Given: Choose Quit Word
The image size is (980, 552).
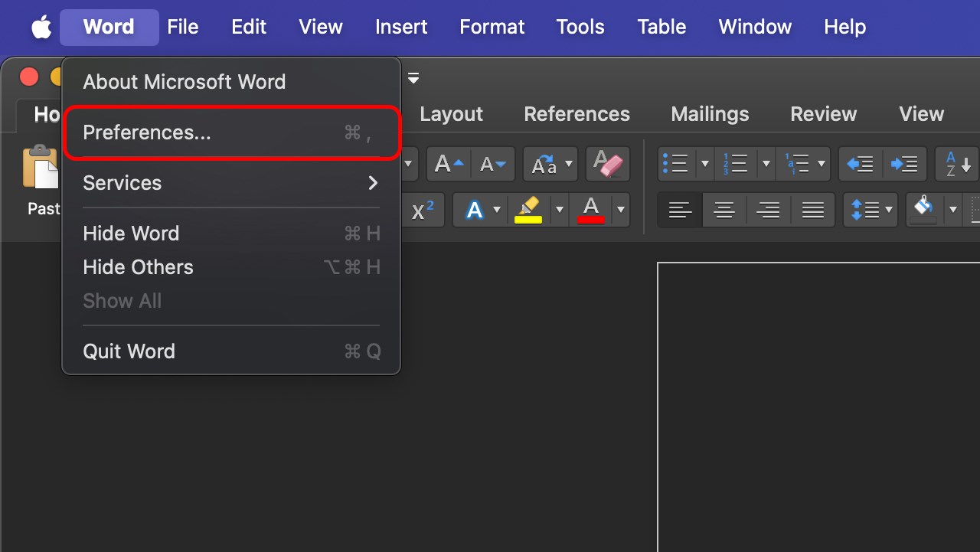Looking at the screenshot, I should click(x=230, y=351).
